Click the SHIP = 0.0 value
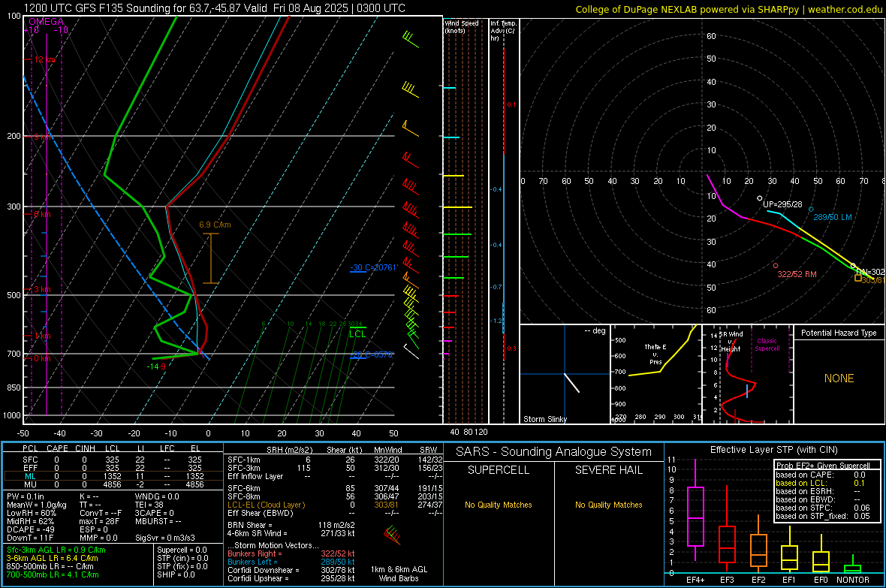886x588 pixels. pyautogui.click(x=176, y=575)
